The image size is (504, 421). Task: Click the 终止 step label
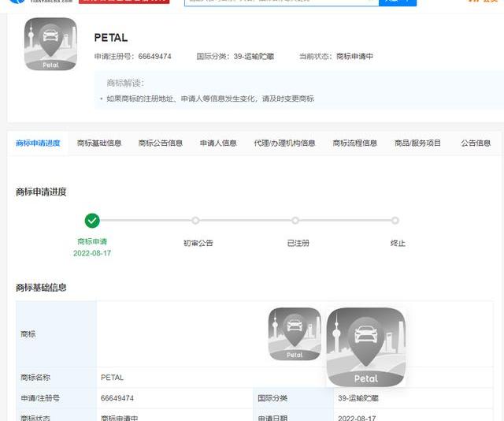pos(398,243)
